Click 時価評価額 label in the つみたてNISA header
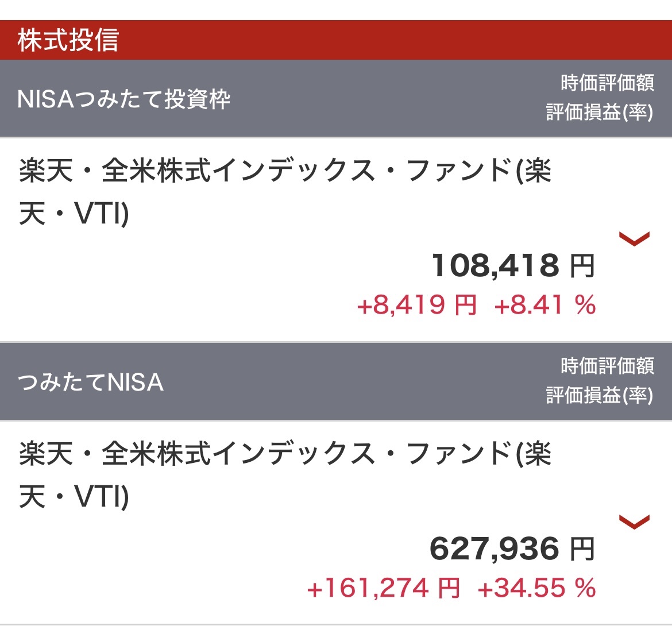 coord(607,366)
